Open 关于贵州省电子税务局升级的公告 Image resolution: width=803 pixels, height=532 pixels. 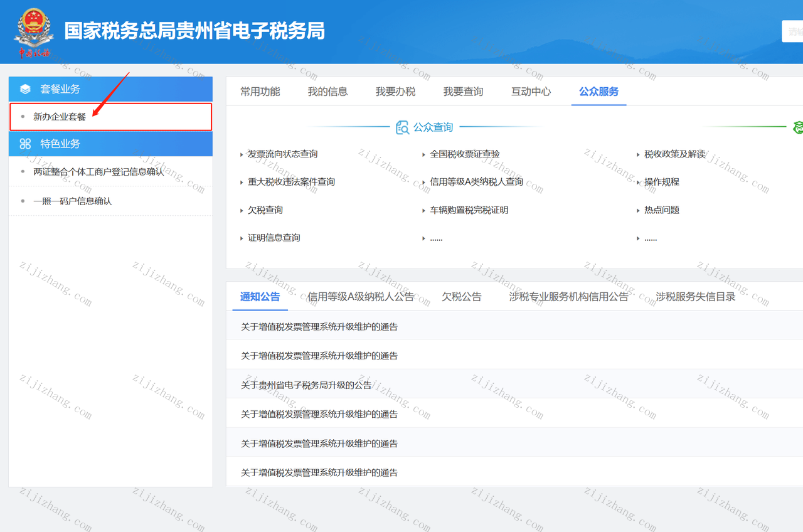(306, 385)
